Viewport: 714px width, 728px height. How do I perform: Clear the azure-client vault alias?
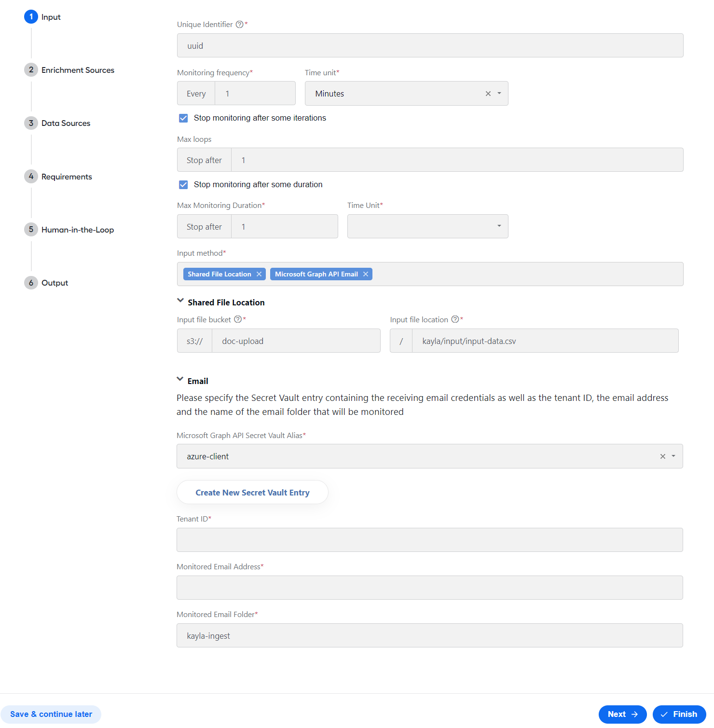pyautogui.click(x=663, y=456)
